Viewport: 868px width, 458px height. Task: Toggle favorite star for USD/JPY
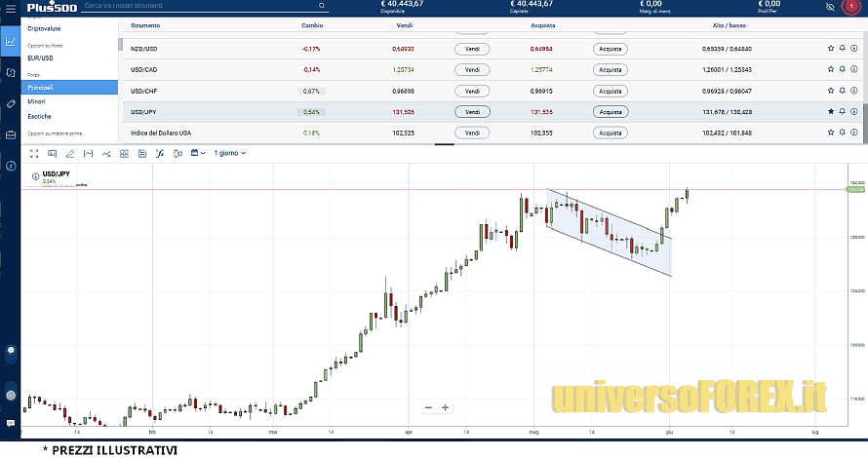(x=831, y=112)
